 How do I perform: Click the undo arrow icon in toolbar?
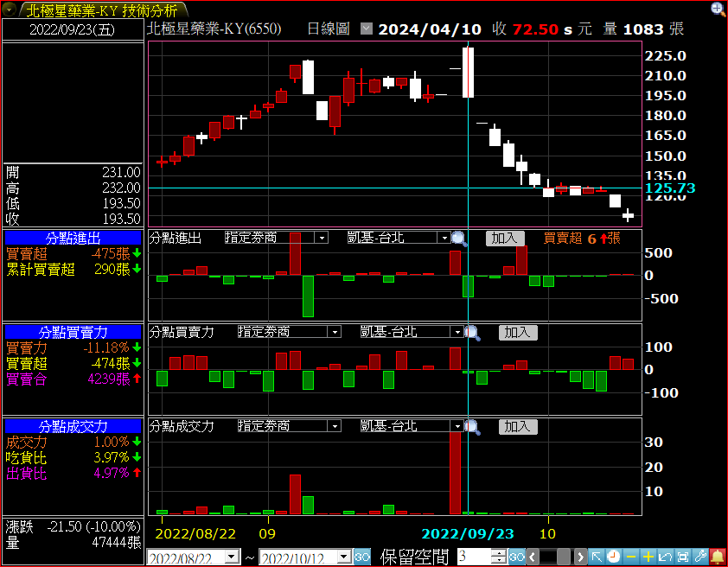[x=666, y=557]
